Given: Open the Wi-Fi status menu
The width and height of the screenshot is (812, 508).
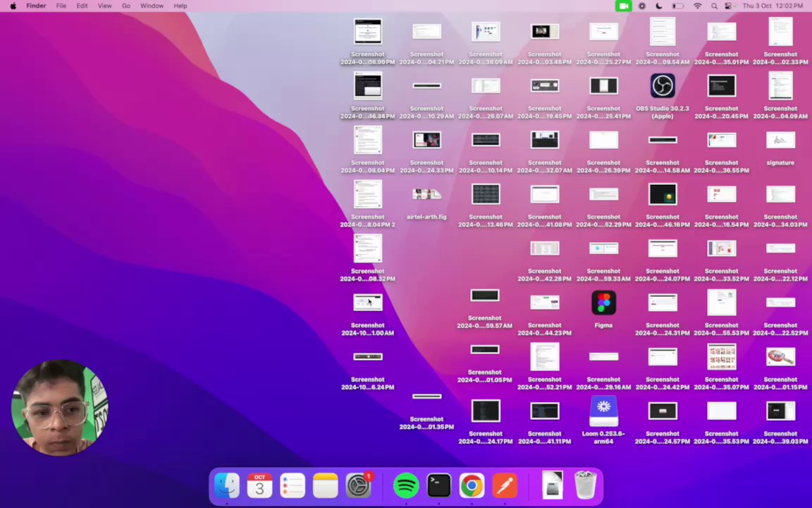Looking at the screenshot, I should (697, 6).
